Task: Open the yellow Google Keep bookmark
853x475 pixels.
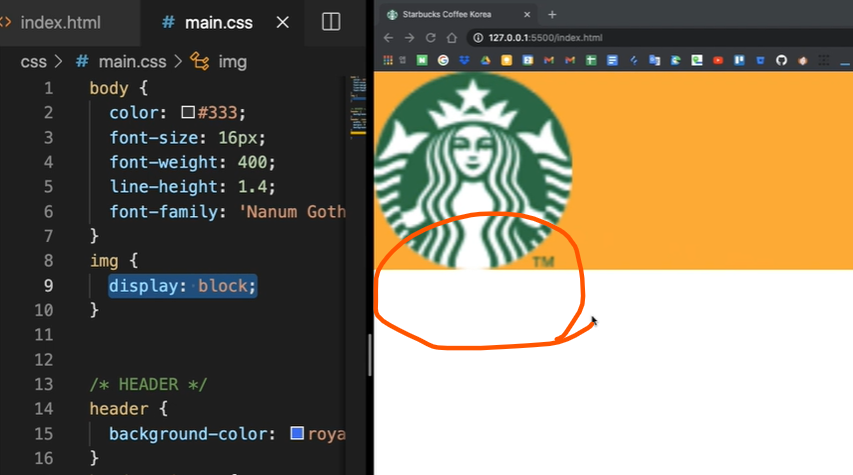Action: pyautogui.click(x=506, y=60)
